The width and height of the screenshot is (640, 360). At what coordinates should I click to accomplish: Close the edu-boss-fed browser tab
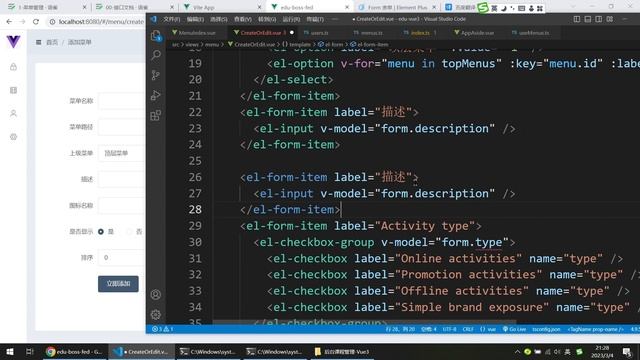(347, 7)
